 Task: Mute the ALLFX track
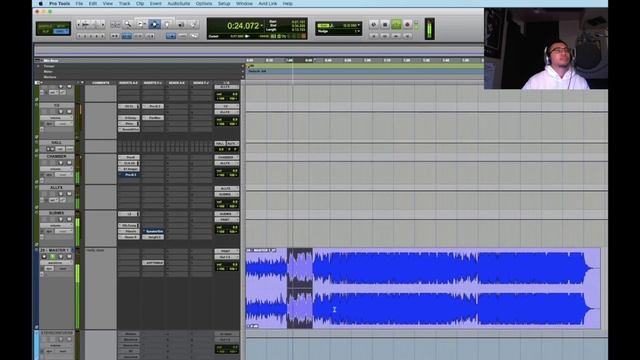click(x=69, y=194)
